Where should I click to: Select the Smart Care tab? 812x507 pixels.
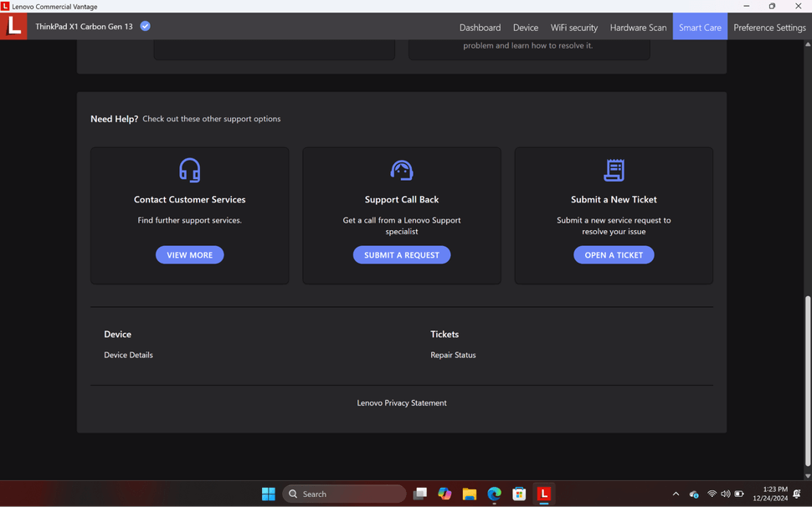(700, 28)
